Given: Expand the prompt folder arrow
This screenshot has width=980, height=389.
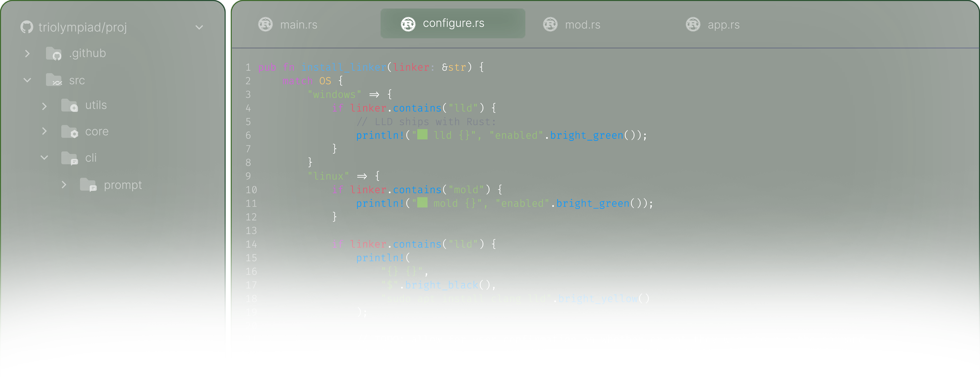Looking at the screenshot, I should [64, 185].
